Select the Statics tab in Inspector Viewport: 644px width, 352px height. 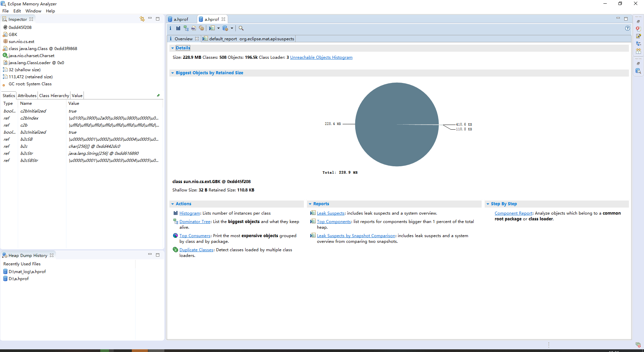[9, 96]
